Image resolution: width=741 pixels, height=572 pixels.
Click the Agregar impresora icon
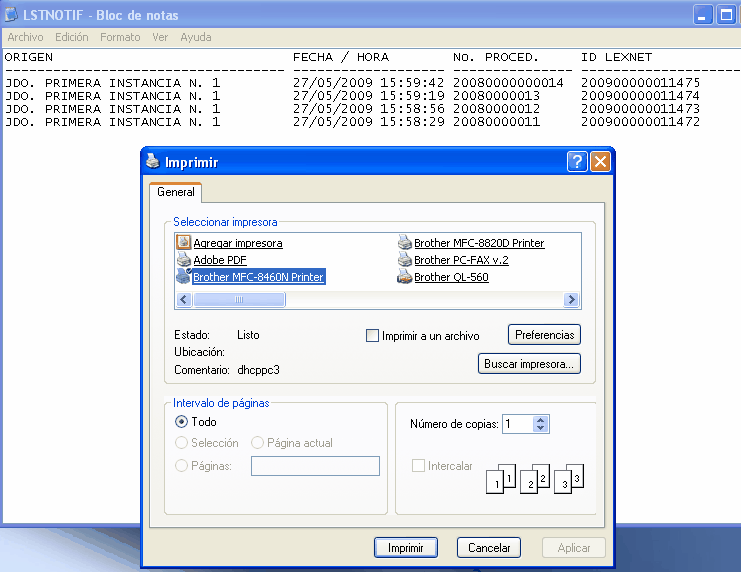[183, 242]
